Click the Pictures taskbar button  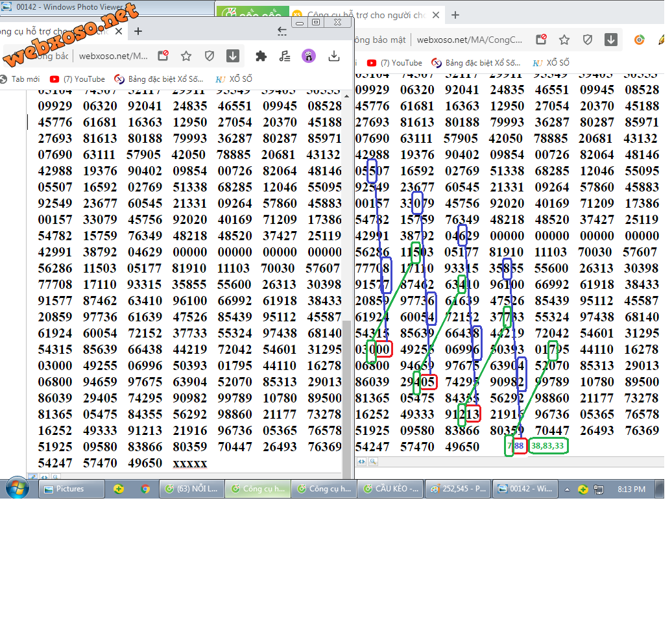[x=71, y=489]
